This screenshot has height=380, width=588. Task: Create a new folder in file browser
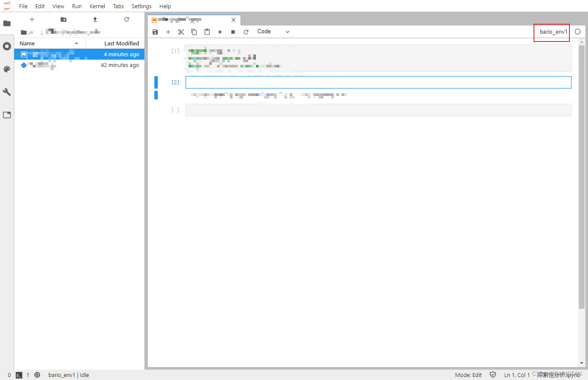tap(64, 19)
